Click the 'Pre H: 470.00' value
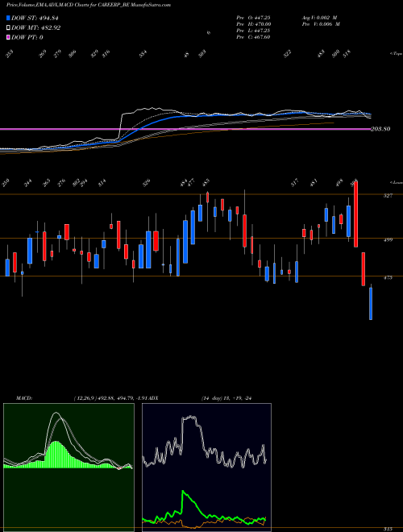 (253, 24)
